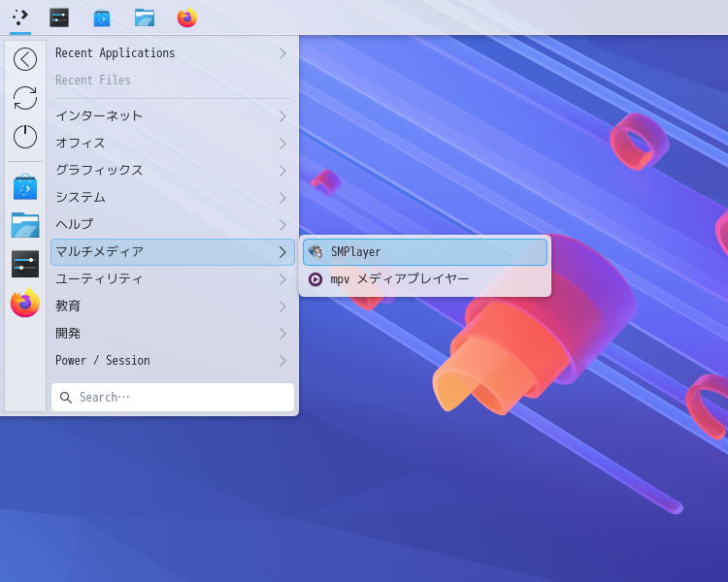The width and height of the screenshot is (728, 582).
Task: Open the オフィス category
Action: (x=173, y=144)
